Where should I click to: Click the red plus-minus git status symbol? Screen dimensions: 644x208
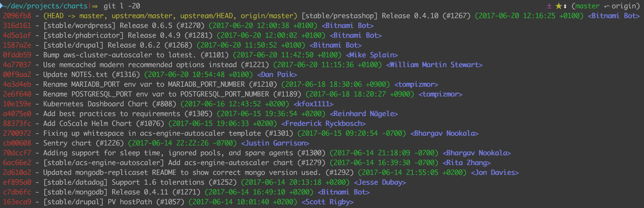pos(549,6)
